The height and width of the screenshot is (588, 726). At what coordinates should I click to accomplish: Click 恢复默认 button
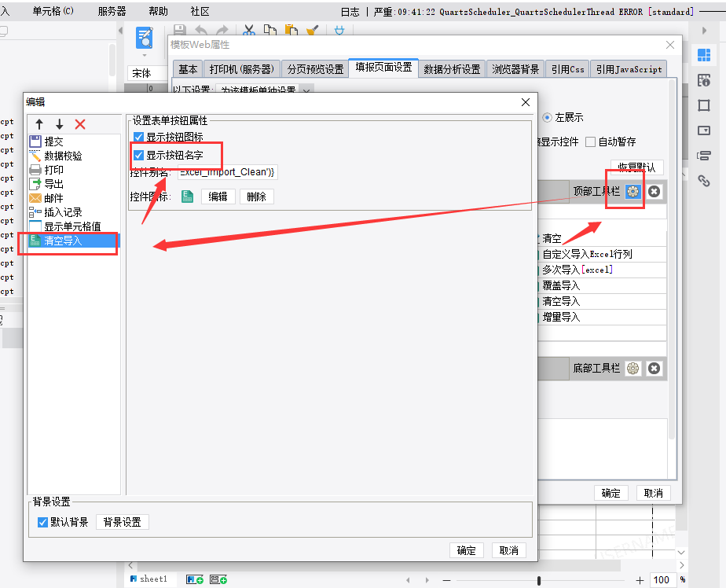click(x=636, y=167)
